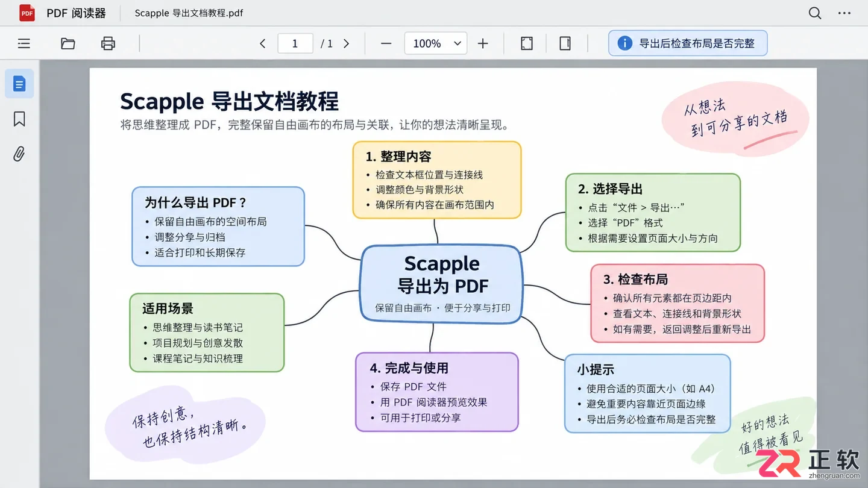The width and height of the screenshot is (868, 488).
Task: Click the heading 1. 整理内容
Action: [x=398, y=157]
